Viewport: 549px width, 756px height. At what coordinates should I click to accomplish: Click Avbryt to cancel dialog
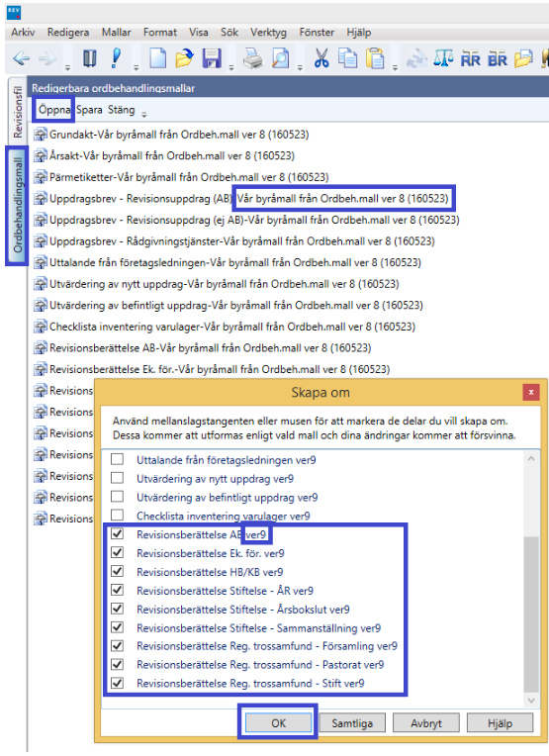point(426,722)
